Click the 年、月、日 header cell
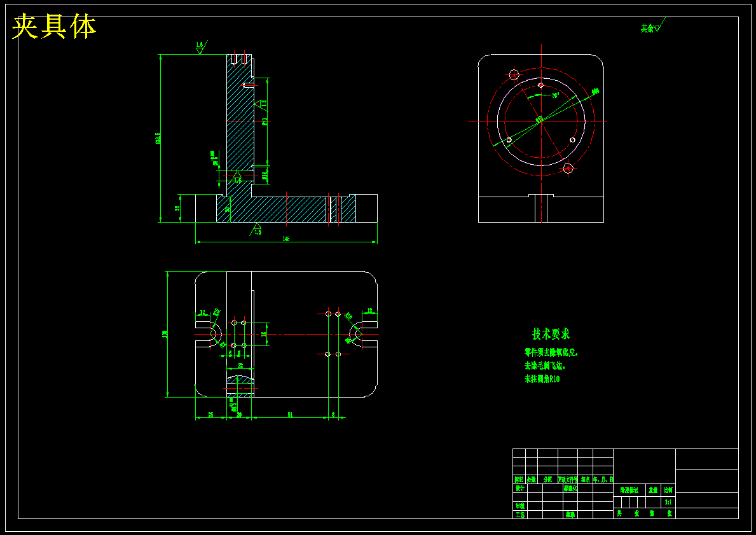The image size is (756, 535). point(603,480)
